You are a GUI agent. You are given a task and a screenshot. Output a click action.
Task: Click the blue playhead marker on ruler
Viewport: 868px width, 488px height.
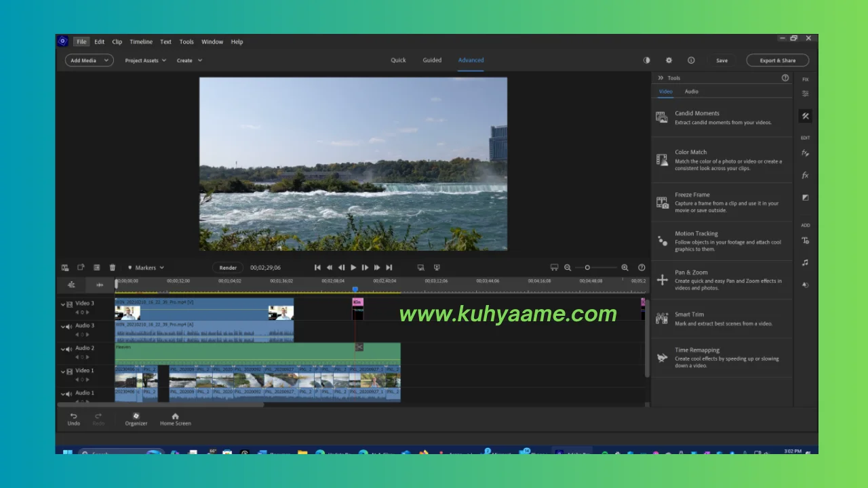pyautogui.click(x=355, y=290)
